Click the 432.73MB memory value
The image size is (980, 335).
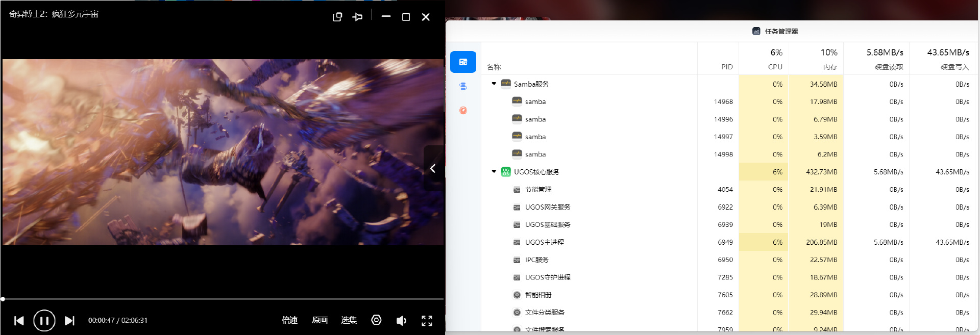click(x=821, y=172)
